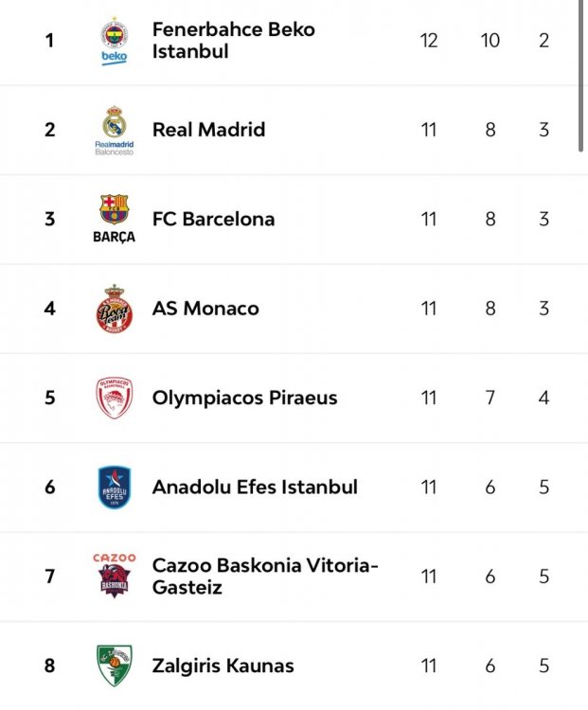Open the Real Madrid team link
This screenshot has height=710, width=588.
tap(208, 130)
